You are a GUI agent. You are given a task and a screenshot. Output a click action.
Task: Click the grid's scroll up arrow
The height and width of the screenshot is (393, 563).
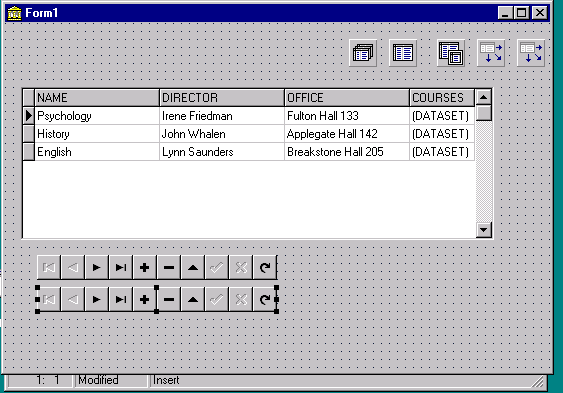point(484,97)
